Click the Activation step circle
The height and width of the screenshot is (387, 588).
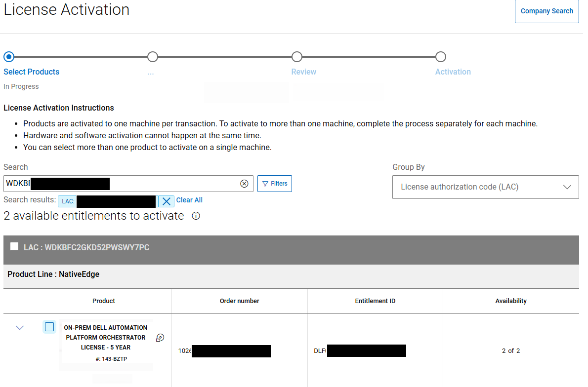coord(441,57)
